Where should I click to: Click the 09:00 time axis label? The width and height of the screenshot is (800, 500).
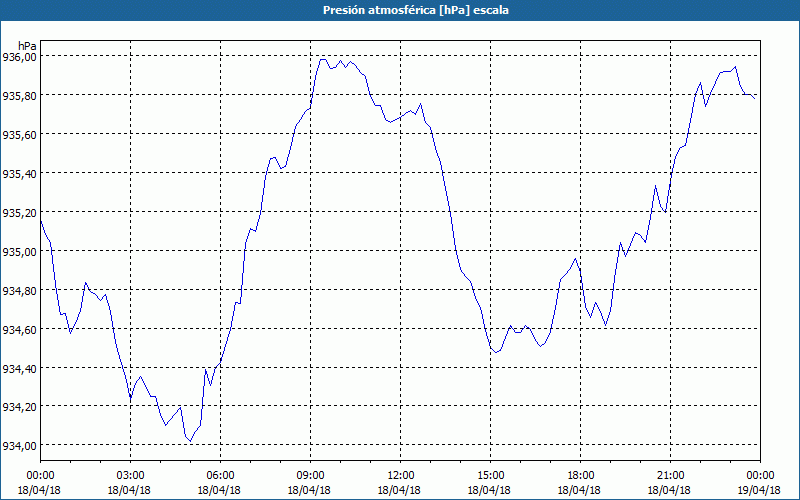point(310,476)
